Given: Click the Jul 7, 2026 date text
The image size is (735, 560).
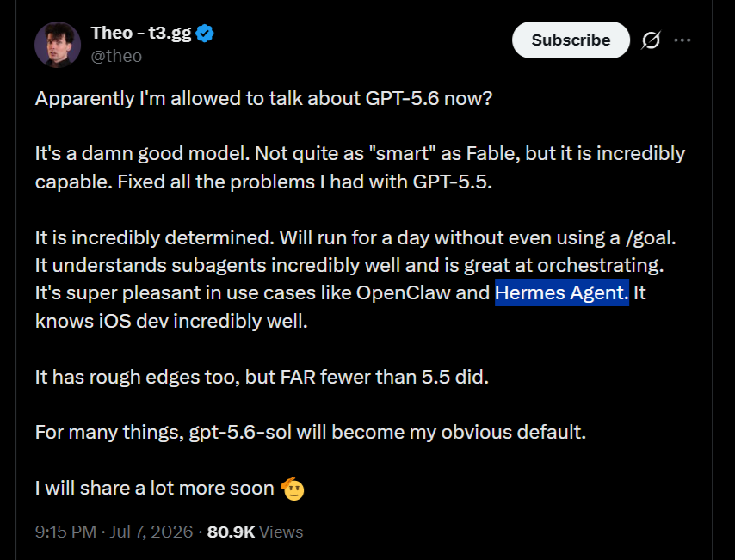Looking at the screenshot, I should (x=151, y=532).
